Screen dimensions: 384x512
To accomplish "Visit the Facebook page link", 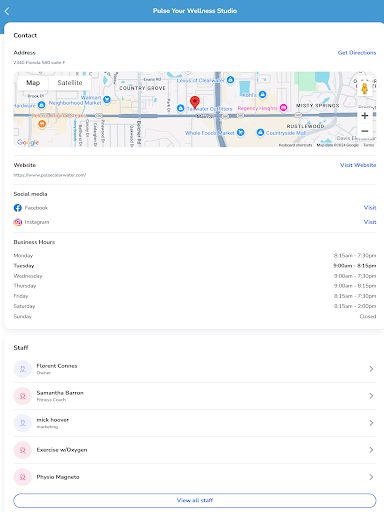I will [370, 208].
